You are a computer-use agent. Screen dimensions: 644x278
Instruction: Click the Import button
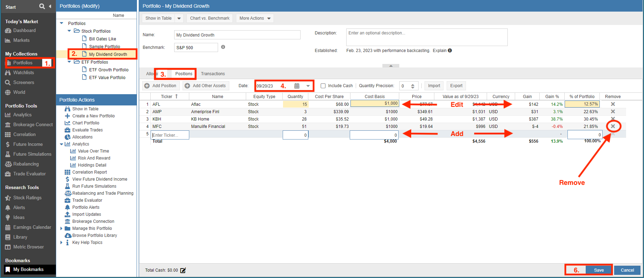[x=434, y=86]
